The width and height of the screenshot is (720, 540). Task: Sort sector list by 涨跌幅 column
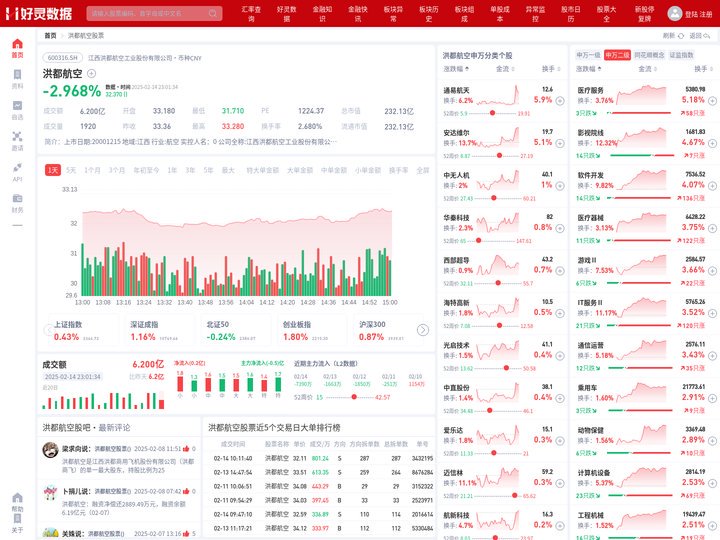point(589,69)
